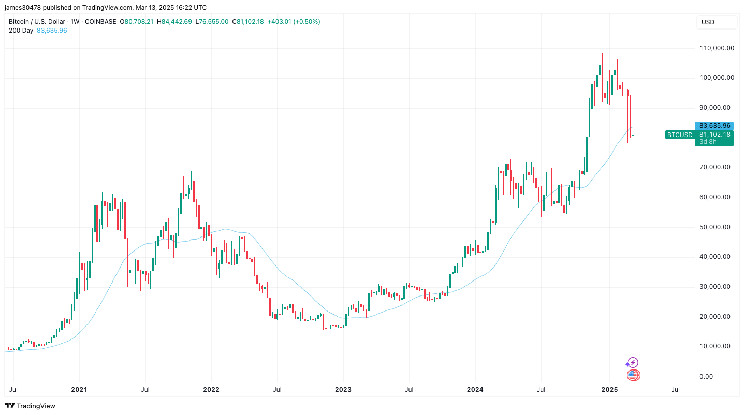This screenshot has width=745, height=415.
Task: Click the 2024 label on the time axis
Action: coord(475,390)
